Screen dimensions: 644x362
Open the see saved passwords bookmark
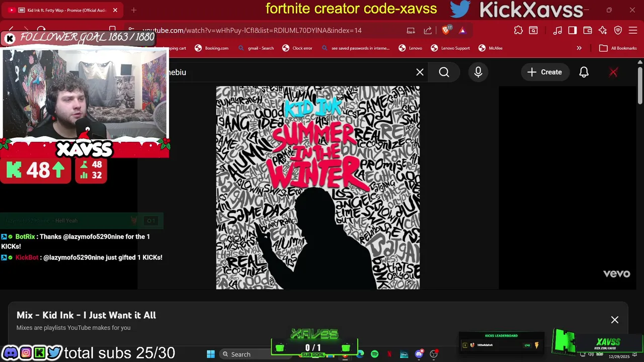click(355, 48)
